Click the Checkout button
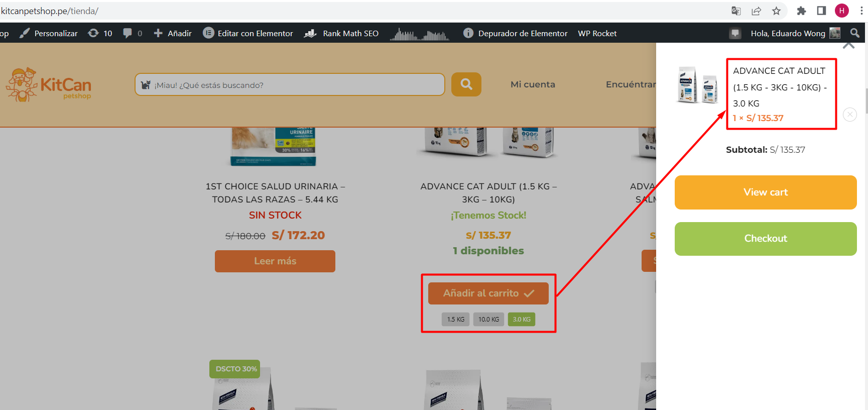This screenshot has width=868, height=410. pyautogui.click(x=766, y=239)
